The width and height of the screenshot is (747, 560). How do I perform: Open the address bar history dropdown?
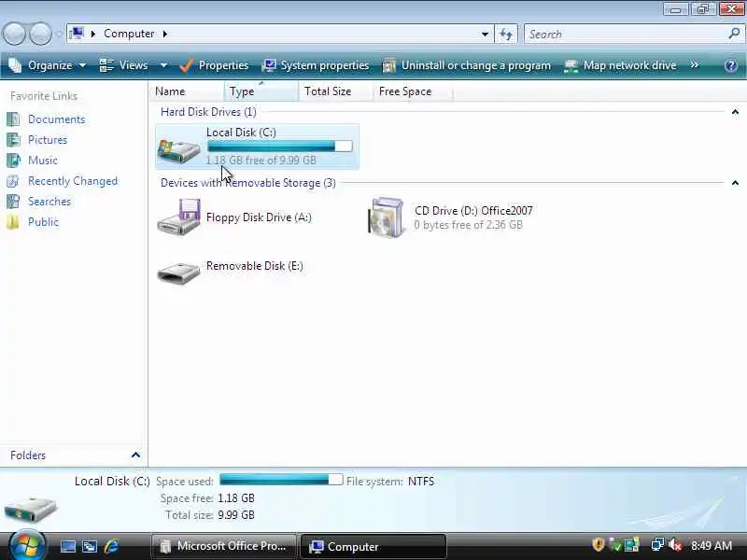485,34
